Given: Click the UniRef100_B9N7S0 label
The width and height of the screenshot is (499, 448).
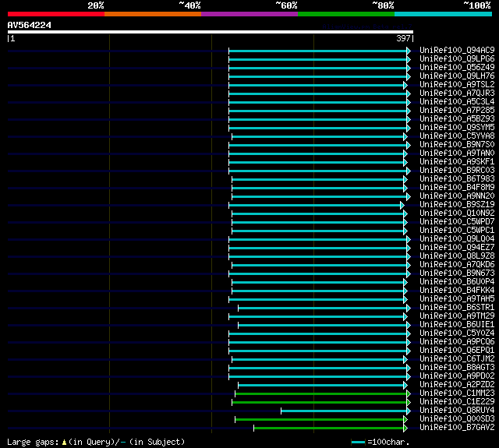Looking at the screenshot, I should click(x=457, y=145).
